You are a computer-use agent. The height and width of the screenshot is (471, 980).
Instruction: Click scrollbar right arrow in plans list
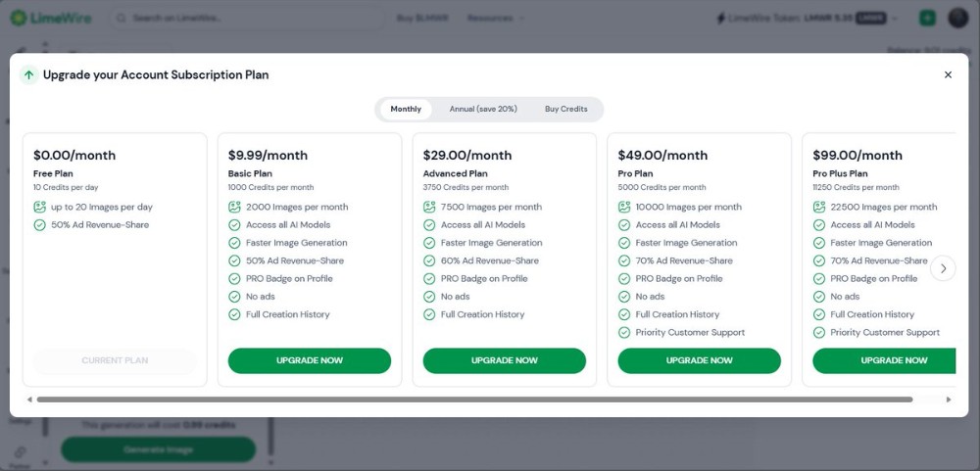coord(948,400)
